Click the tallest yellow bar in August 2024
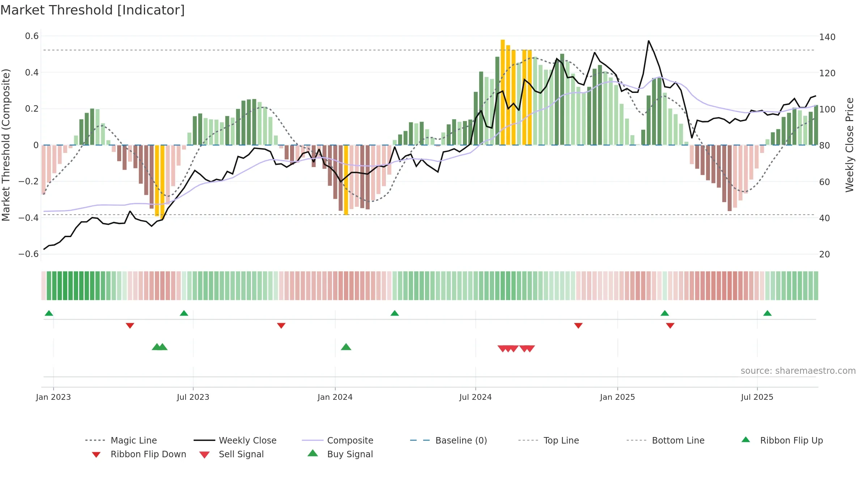 pos(503,92)
